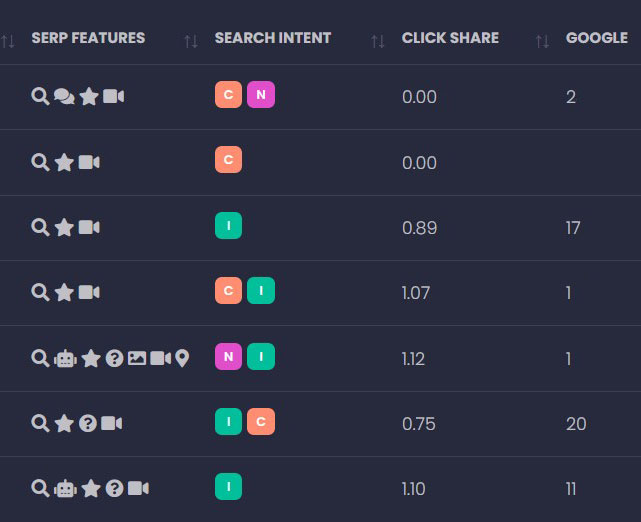Click the map pin icon in SERP features
641x522 pixels.
(x=182, y=358)
